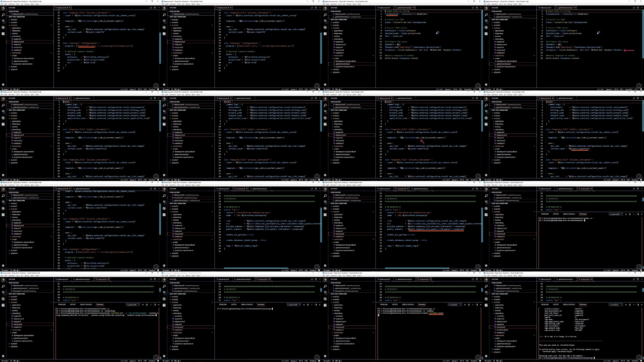Switch to PROBLEMS tab in plan-output window

tap(545, 304)
